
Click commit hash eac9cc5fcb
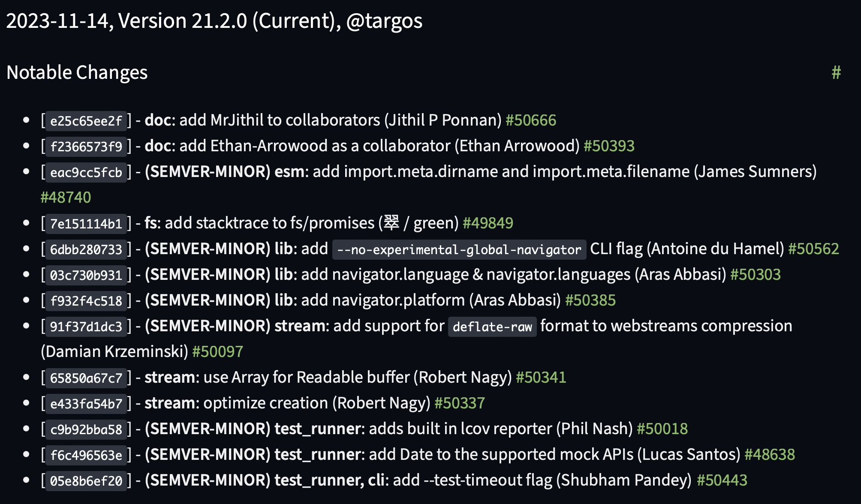[86, 172]
